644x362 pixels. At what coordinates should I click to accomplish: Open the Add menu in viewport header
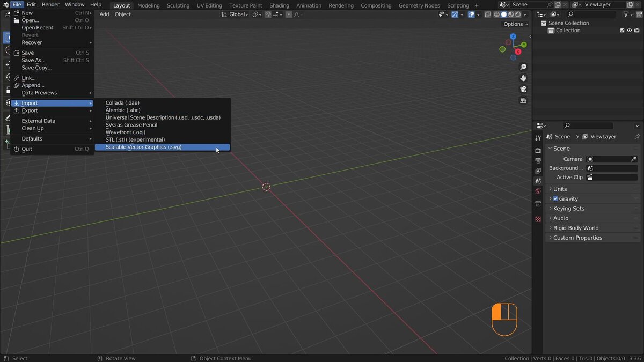[x=104, y=14]
